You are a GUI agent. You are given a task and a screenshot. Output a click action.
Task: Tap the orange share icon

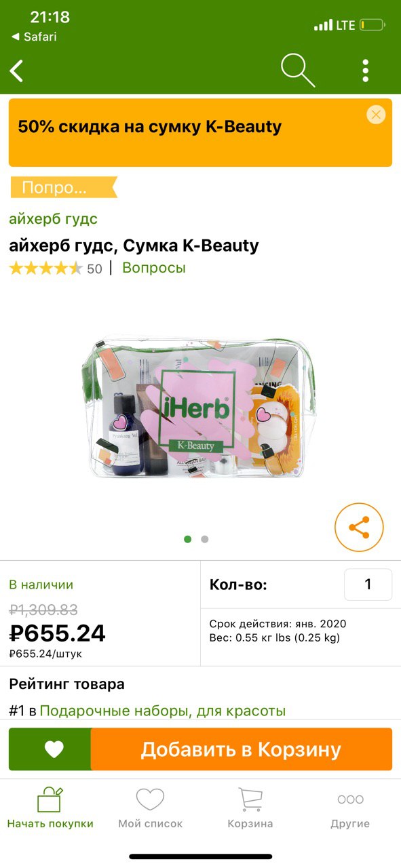[x=359, y=527]
